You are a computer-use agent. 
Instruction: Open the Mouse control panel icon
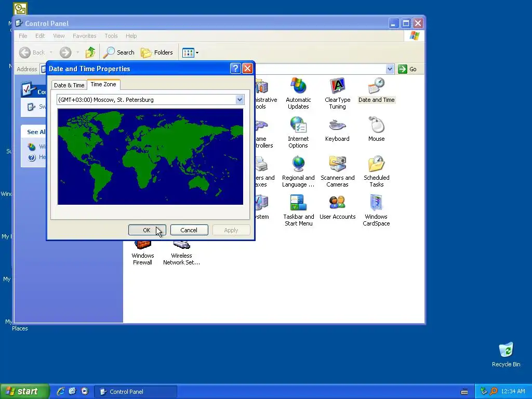point(376,129)
